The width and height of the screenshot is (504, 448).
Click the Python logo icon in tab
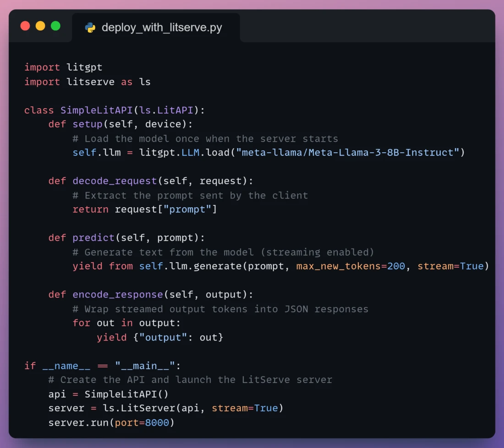(x=90, y=28)
